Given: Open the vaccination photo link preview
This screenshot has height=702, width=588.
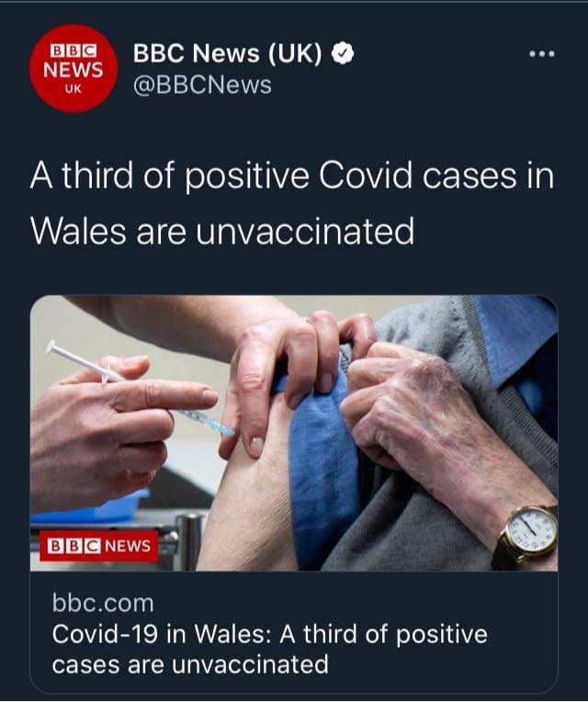Looking at the screenshot, I should coord(294,434).
